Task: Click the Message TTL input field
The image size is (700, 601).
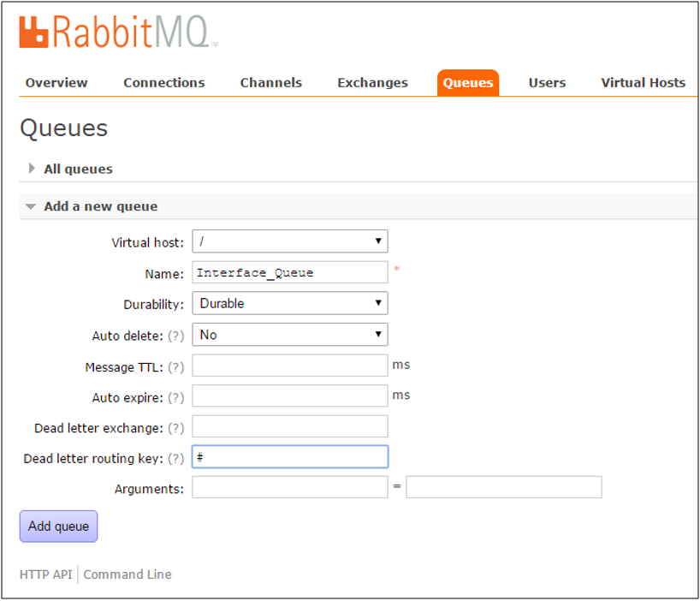Action: pos(290,366)
